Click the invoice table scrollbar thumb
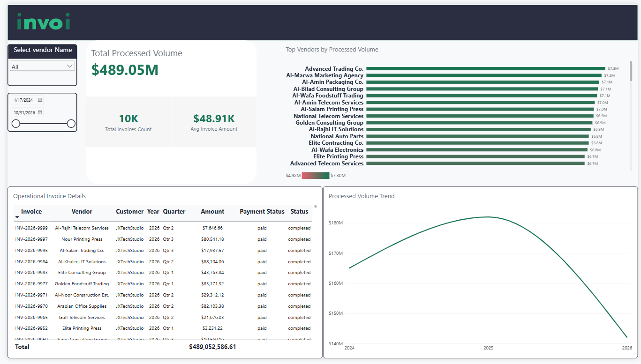 [x=315, y=206]
